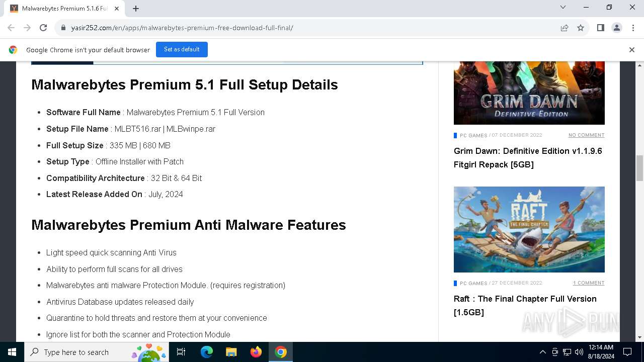Open the Windows Start menu
The width and height of the screenshot is (644, 362).
(12, 352)
